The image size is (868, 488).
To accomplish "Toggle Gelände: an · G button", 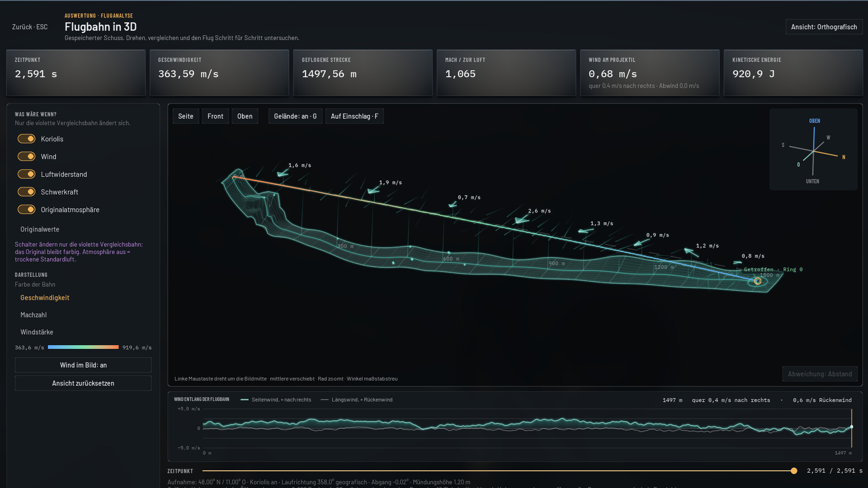I will pos(295,116).
